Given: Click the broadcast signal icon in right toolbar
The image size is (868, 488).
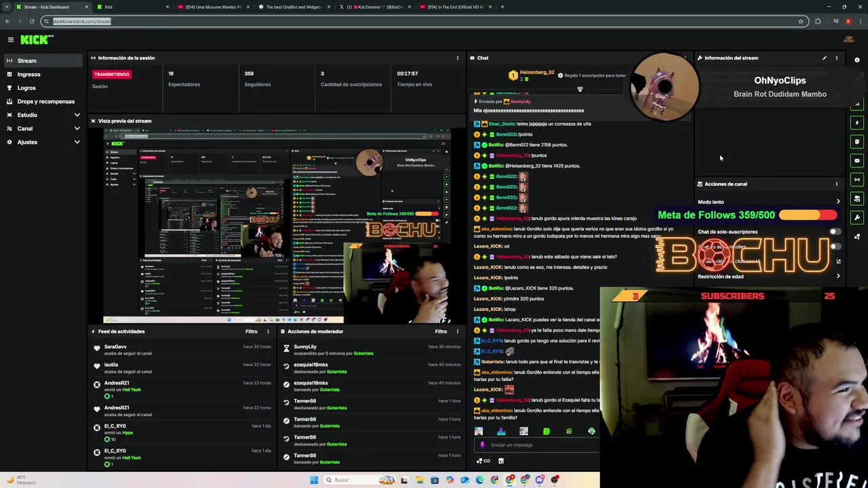Looking at the screenshot, I should click(x=857, y=180).
